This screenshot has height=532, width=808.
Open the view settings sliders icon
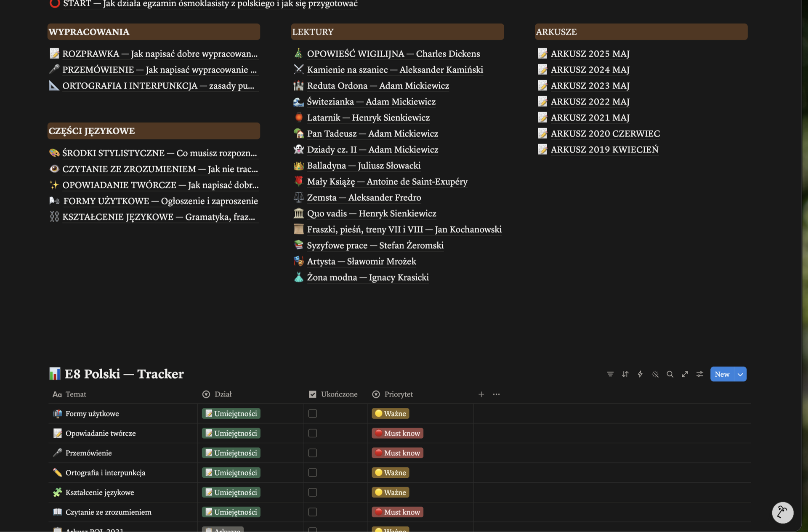pyautogui.click(x=700, y=374)
